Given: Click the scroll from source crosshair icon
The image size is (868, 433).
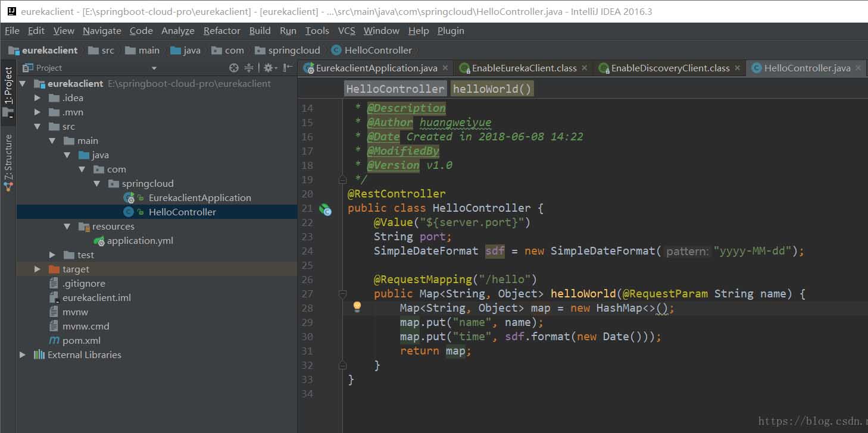Looking at the screenshot, I should (234, 68).
